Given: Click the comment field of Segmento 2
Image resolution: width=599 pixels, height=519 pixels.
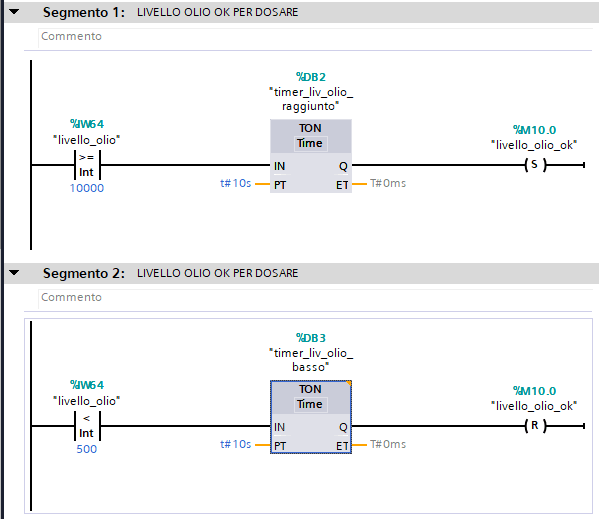Looking at the screenshot, I should click(x=315, y=297).
